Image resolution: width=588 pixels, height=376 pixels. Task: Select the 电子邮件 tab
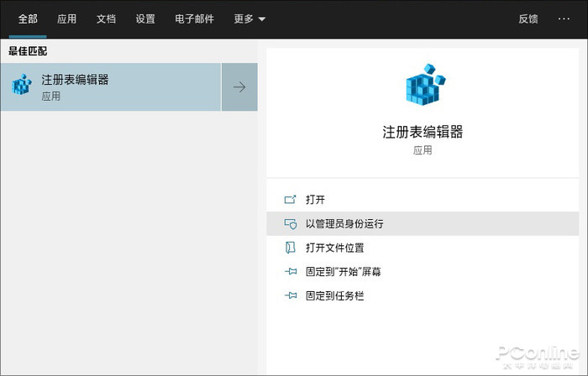click(194, 18)
